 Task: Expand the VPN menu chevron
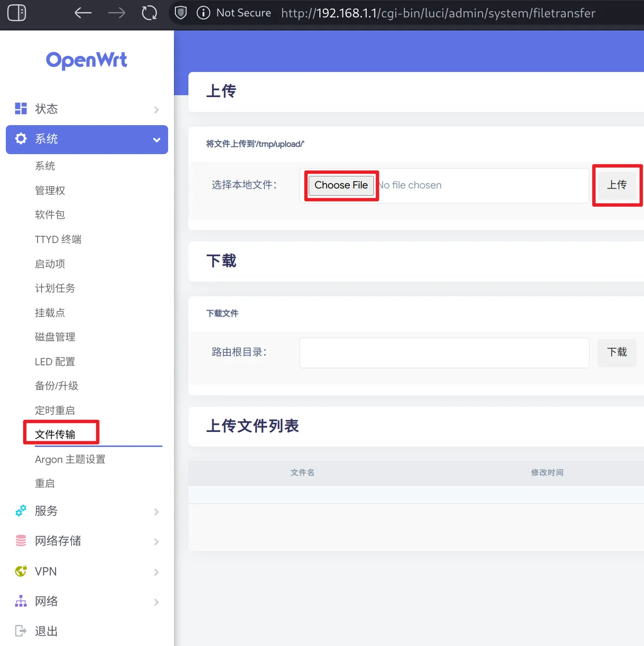(x=157, y=572)
